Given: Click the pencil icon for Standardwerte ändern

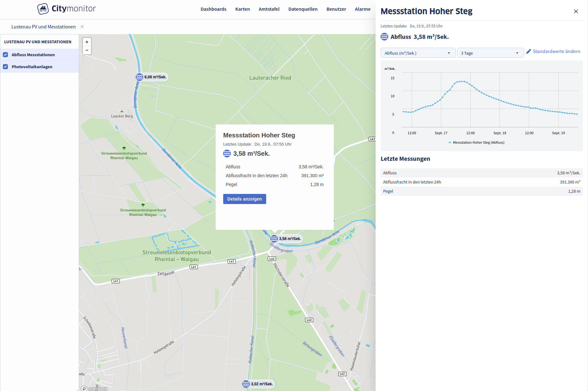Looking at the screenshot, I should click(x=529, y=51).
